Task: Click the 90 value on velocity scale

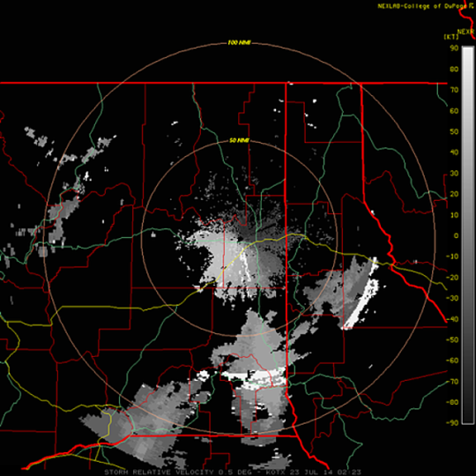Action: 455,48
